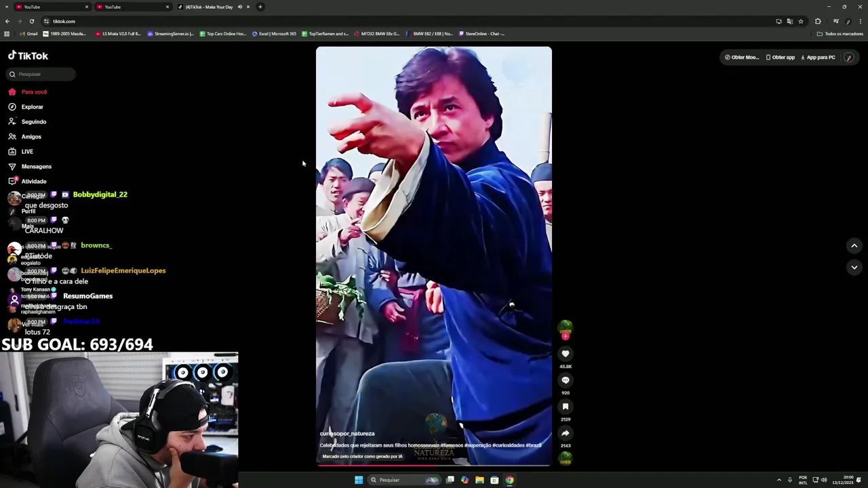The height and width of the screenshot is (488, 868).
Task: Click Marcado pelo criador como gerado por IA label
Action: pyautogui.click(x=362, y=456)
